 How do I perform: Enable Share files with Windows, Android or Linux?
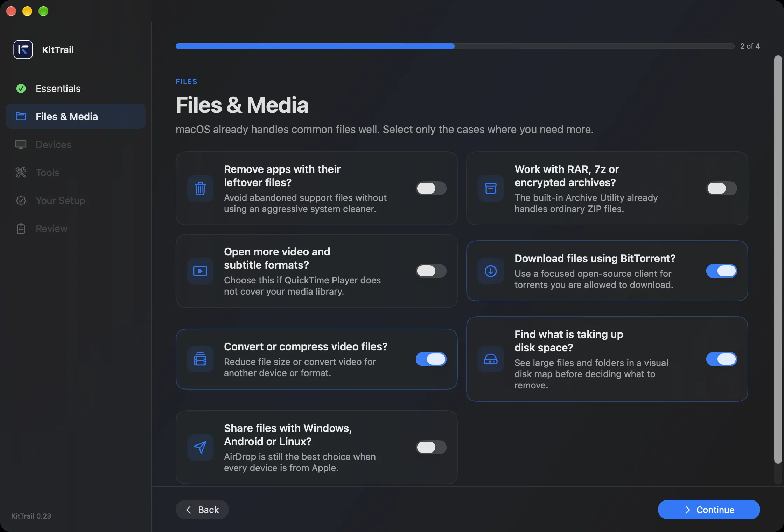pyautogui.click(x=431, y=447)
